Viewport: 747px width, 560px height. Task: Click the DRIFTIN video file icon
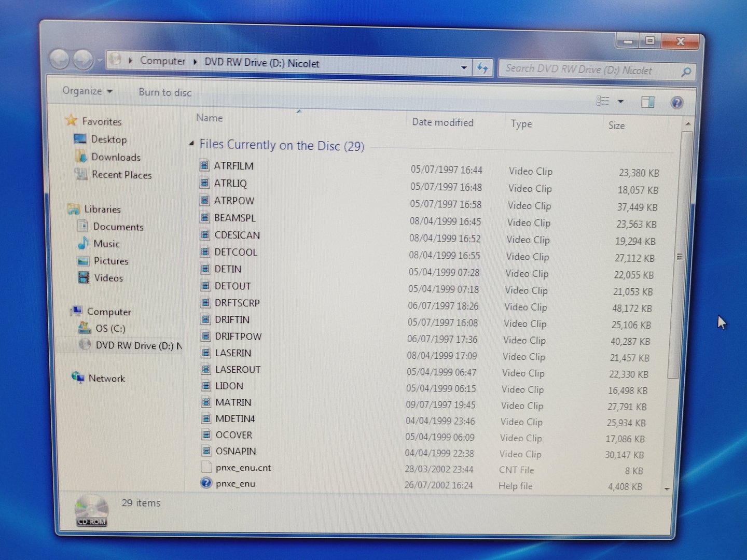(205, 319)
